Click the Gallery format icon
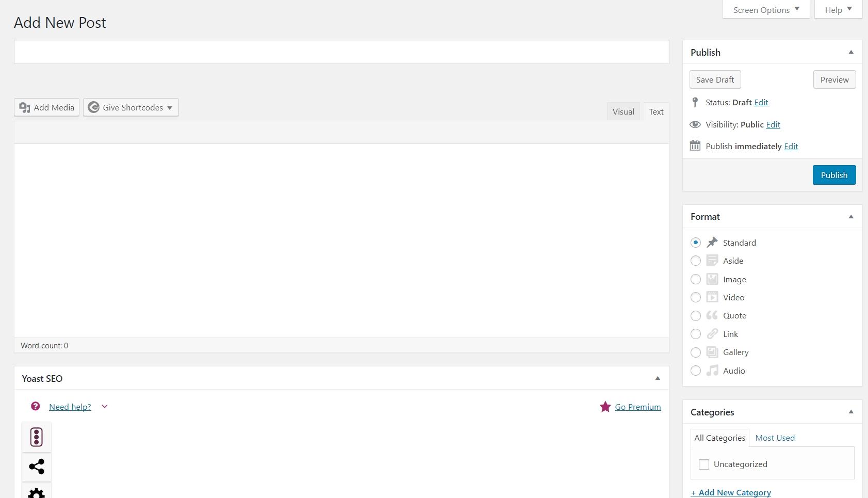Screen dimensions: 868x498 point(712,352)
